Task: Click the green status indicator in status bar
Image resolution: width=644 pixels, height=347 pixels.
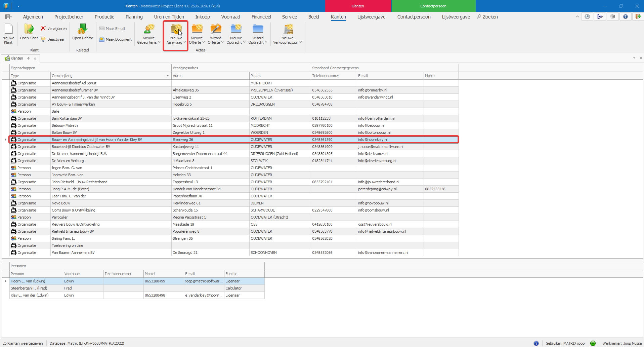Action: pos(593,343)
